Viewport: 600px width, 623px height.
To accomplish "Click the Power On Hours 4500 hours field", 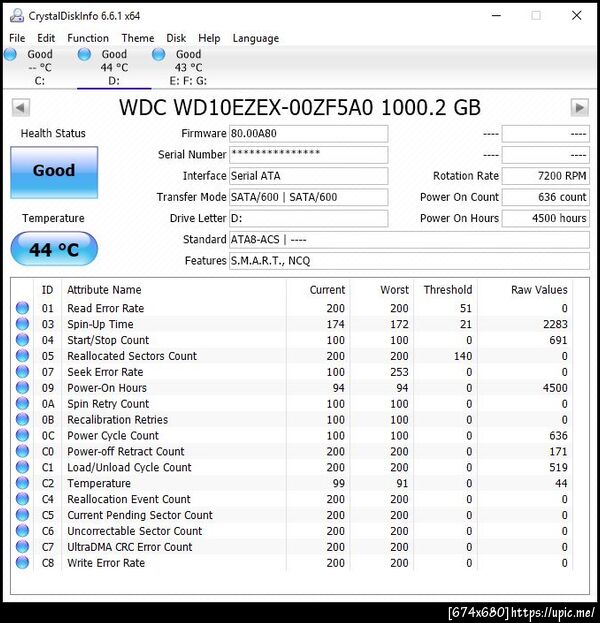I will [546, 218].
